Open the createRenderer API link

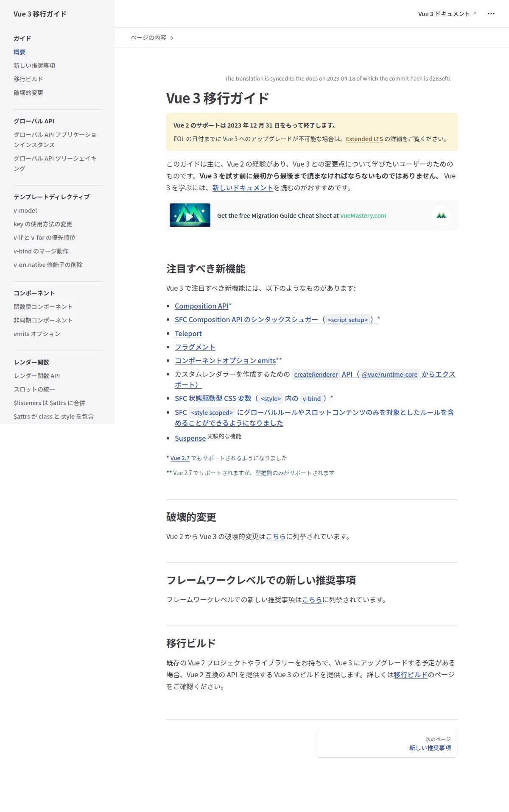point(316,375)
